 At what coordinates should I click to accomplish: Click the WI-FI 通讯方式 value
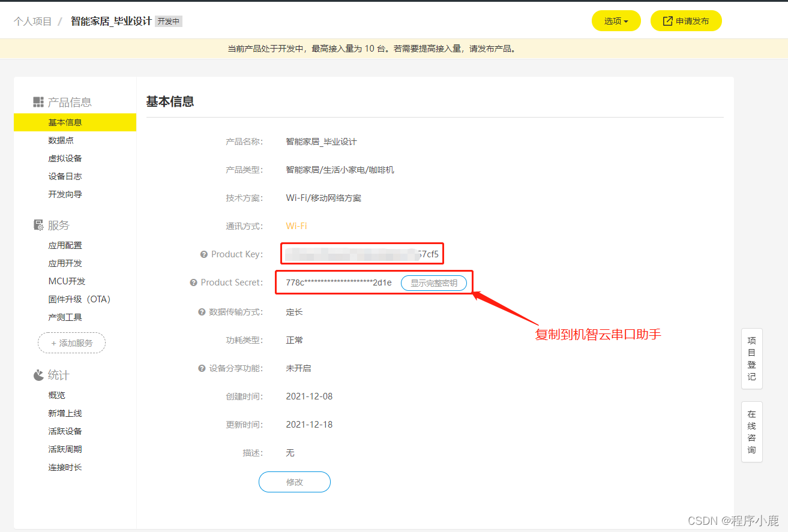tap(296, 226)
